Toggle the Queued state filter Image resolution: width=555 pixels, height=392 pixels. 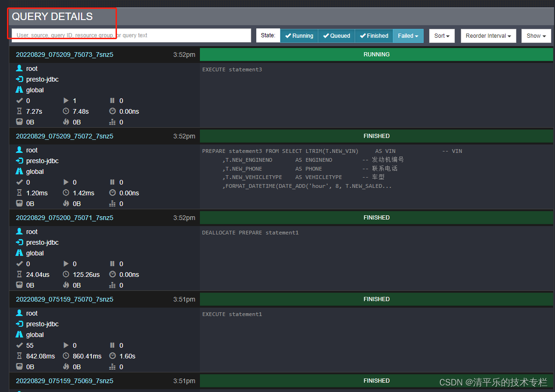[336, 36]
